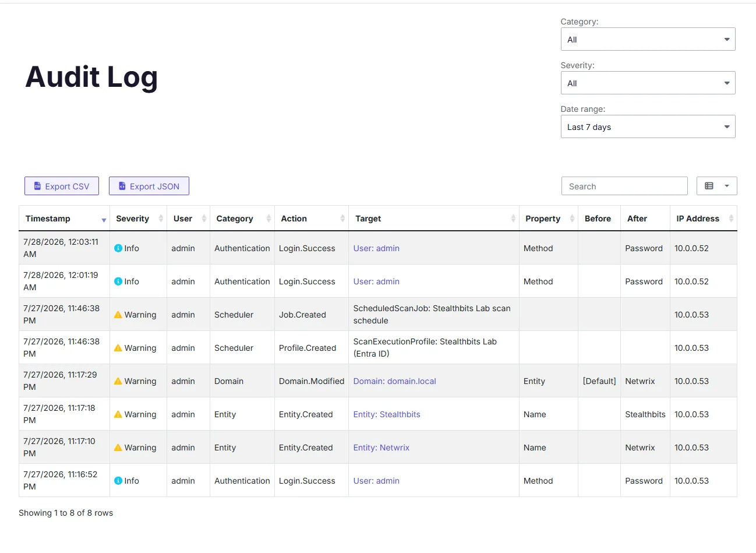Focus the Search input field
This screenshot has height=553, width=756.
pyautogui.click(x=624, y=186)
